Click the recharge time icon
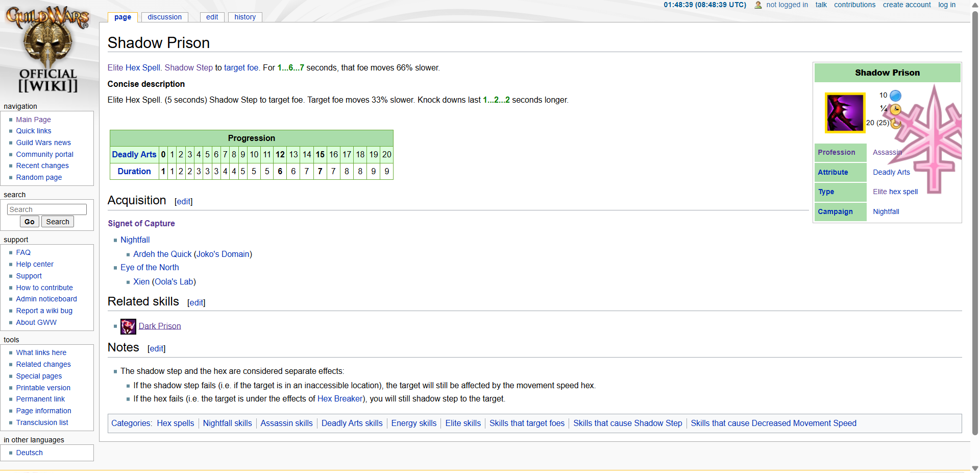This screenshot has height=473, width=980. pos(895,123)
